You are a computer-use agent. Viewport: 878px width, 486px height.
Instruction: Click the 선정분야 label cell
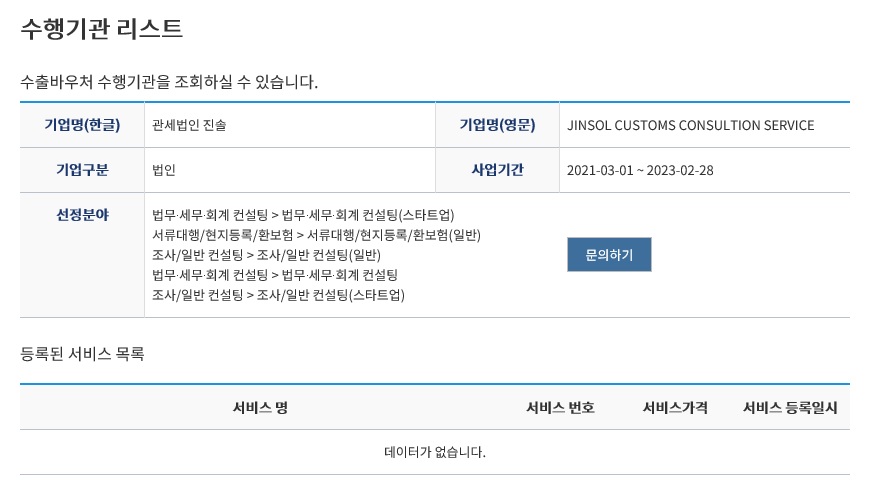[x=82, y=215]
